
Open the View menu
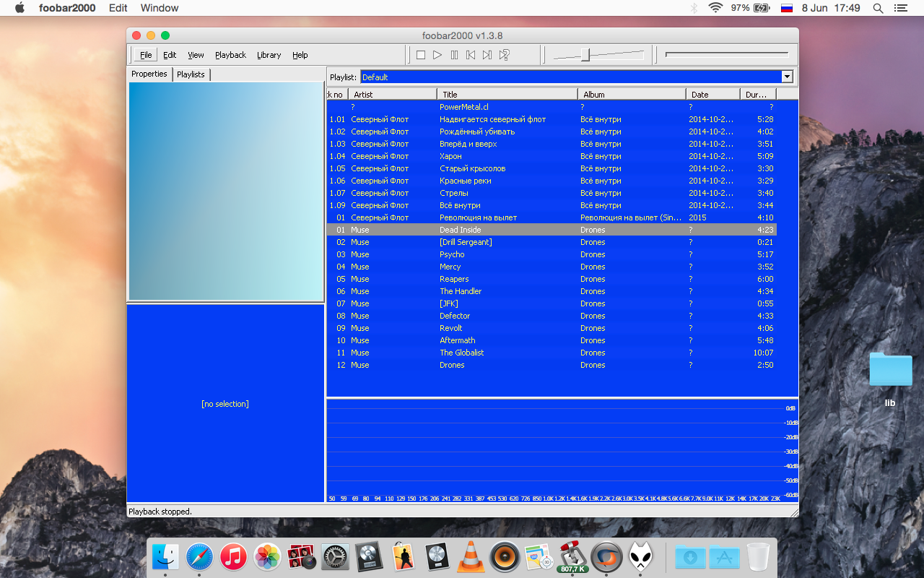[196, 55]
